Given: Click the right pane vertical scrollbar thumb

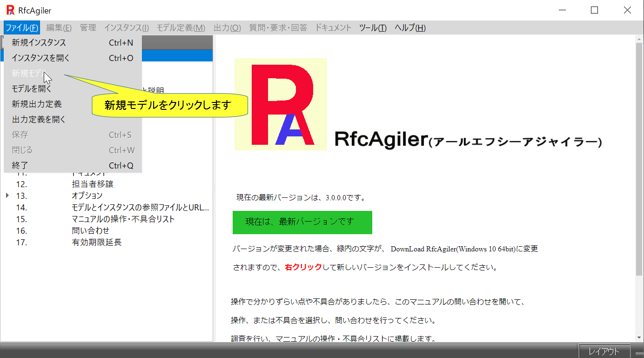Looking at the screenshot, I should click(639, 159).
